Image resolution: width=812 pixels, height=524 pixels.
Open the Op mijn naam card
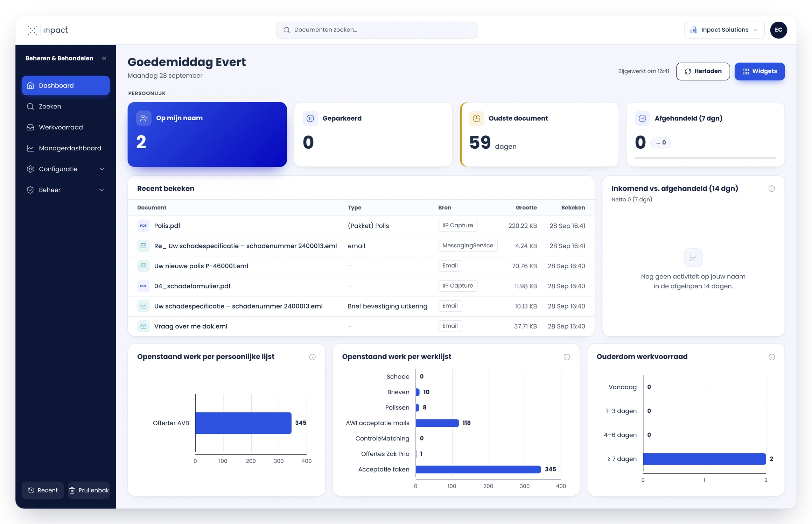[x=207, y=135]
